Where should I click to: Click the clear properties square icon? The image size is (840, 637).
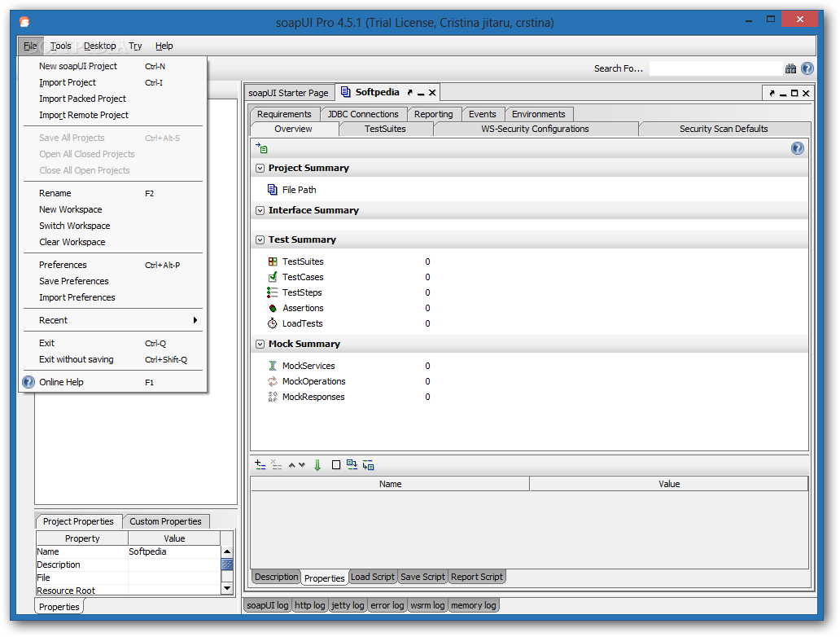click(336, 465)
